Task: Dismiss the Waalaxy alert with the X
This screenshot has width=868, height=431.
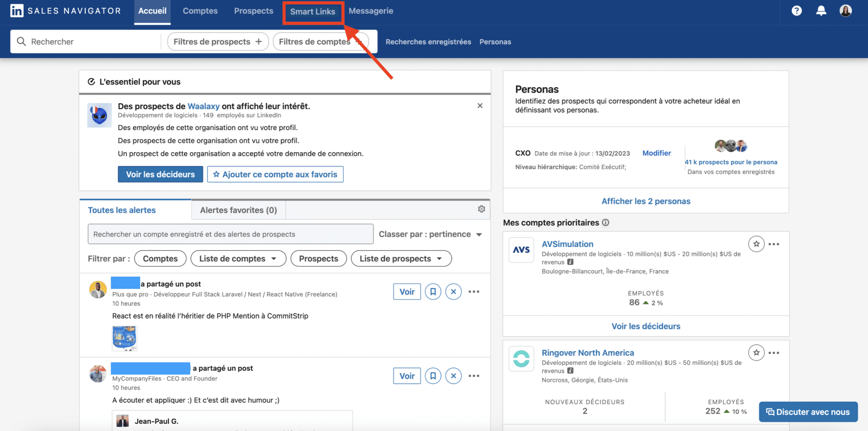Action: click(x=480, y=106)
